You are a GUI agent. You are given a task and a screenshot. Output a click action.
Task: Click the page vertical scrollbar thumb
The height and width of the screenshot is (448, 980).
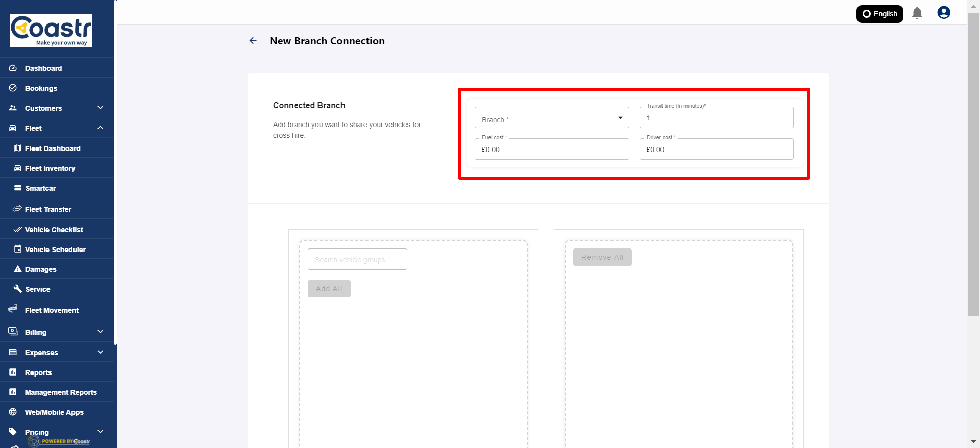(x=973, y=163)
